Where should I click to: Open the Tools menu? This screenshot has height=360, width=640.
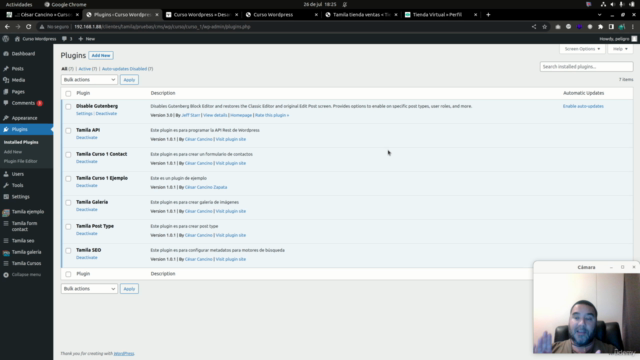click(18, 185)
